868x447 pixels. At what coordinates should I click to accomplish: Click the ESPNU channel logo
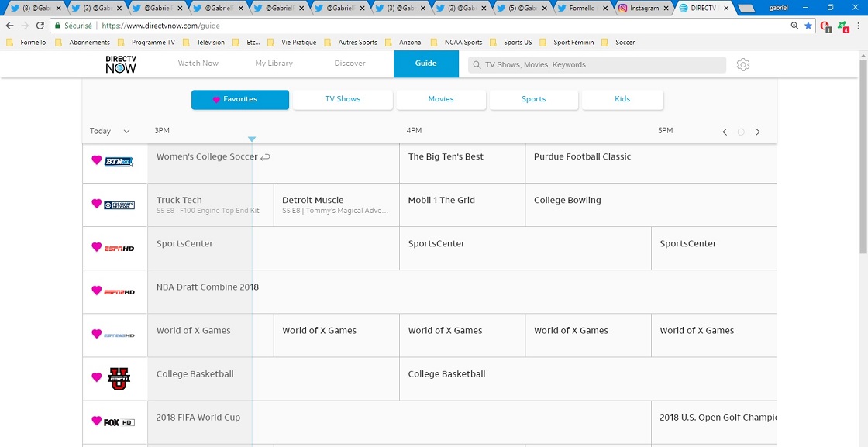click(x=119, y=379)
